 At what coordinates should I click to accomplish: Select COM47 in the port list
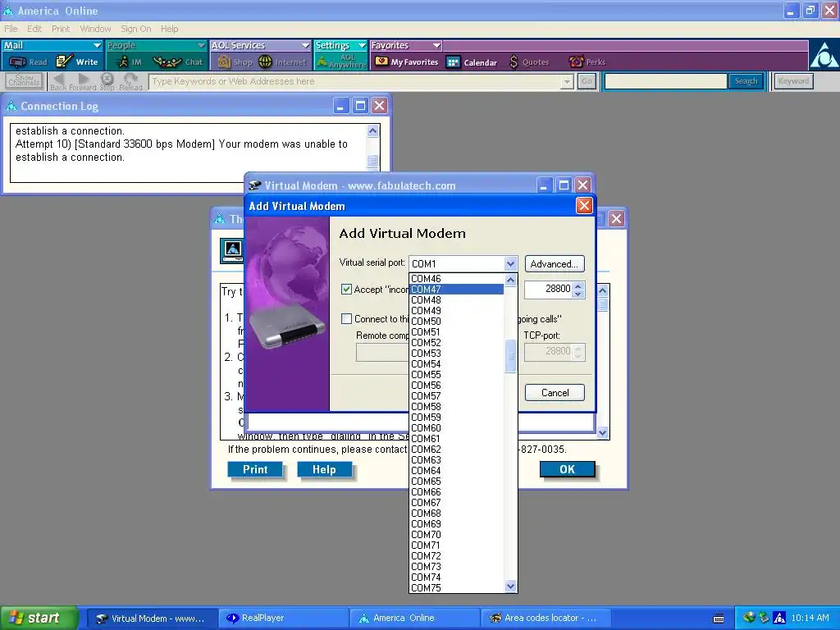[x=456, y=290]
